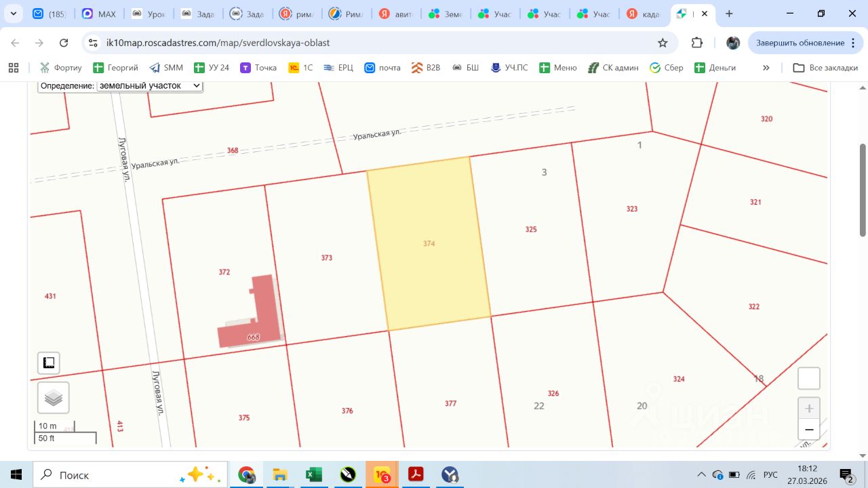This screenshot has width=868, height=488.
Task: Select the red building 668 on the map
Action: (x=252, y=313)
